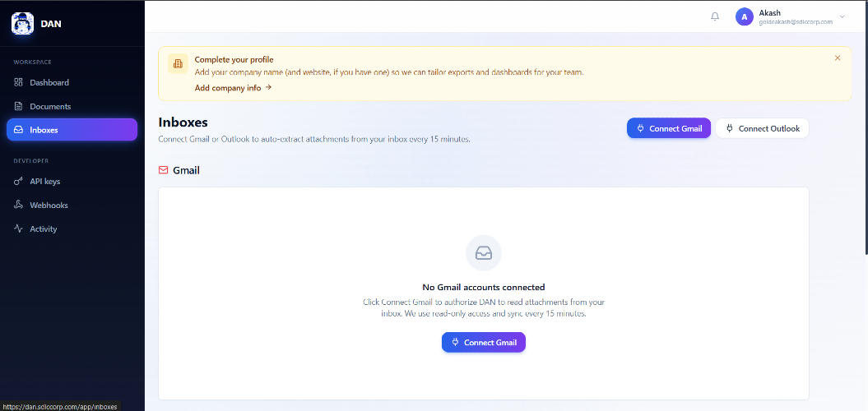Click the Akash user name
Image resolution: width=868 pixels, height=411 pixels.
[769, 12]
